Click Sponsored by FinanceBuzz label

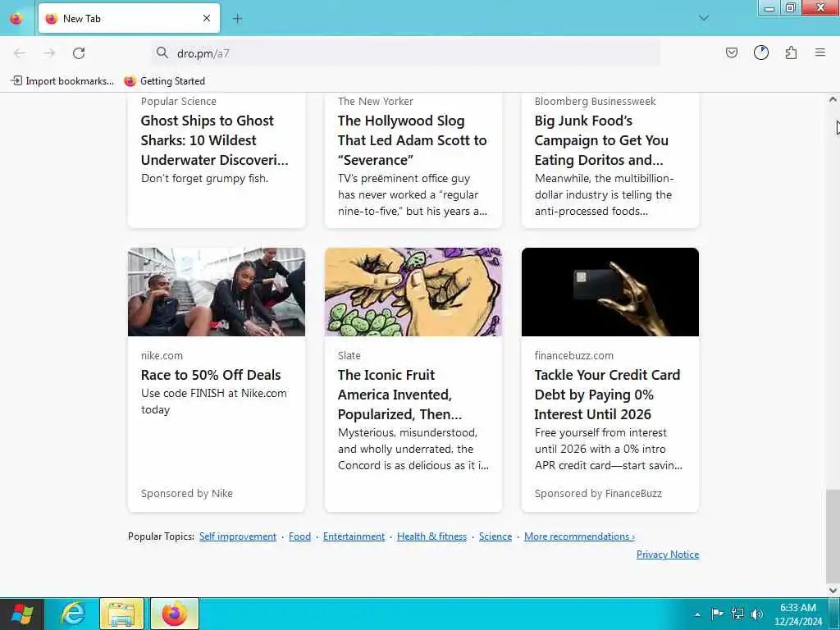tap(598, 493)
